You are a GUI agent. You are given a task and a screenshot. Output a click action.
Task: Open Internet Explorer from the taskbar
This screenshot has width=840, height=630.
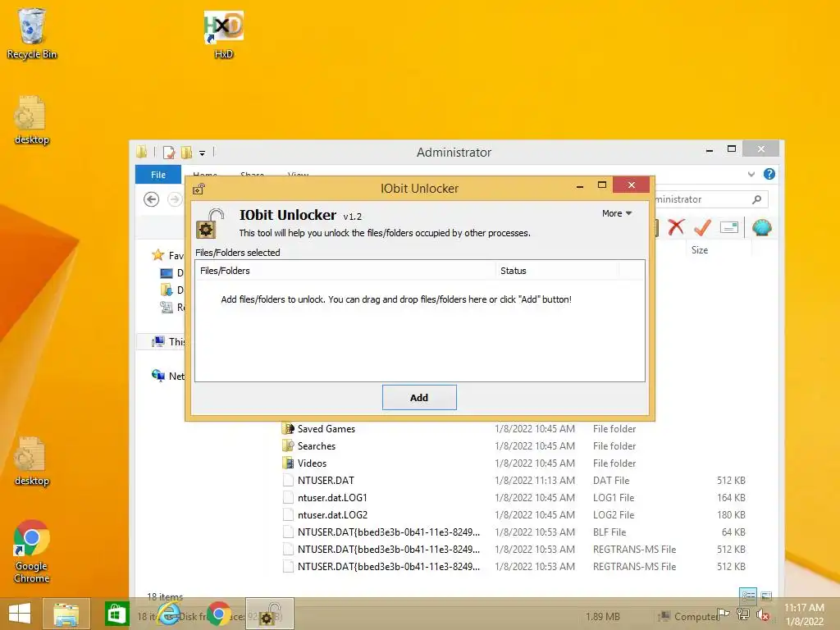pos(169,614)
